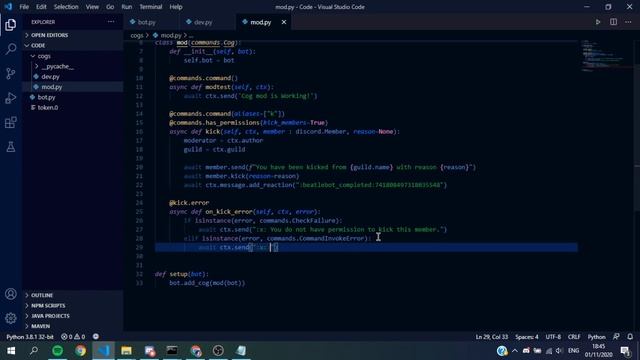Image resolution: width=640 pixels, height=360 pixels.
Task: Click the volume icon in system tray
Action: pos(559,351)
